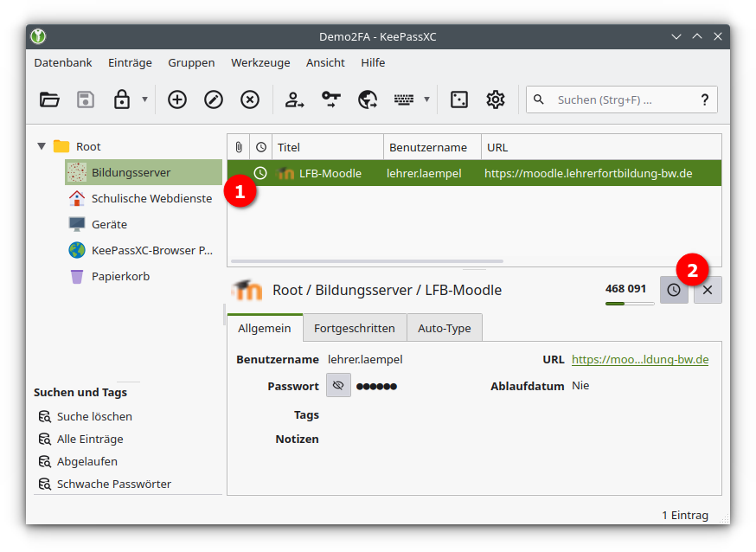Open the password generator dice icon
This screenshot has width=756, height=552.
tap(459, 99)
